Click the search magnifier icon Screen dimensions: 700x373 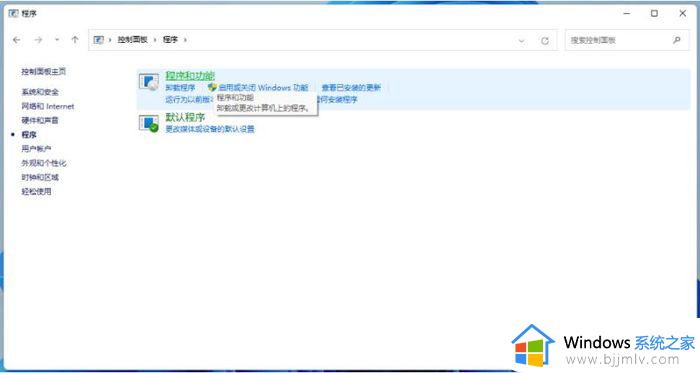pyautogui.click(x=677, y=40)
